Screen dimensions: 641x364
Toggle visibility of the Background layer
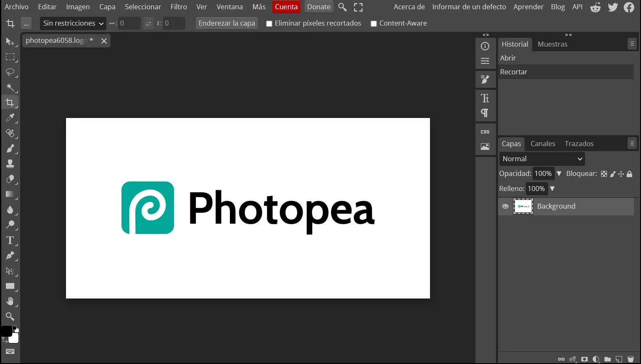[x=505, y=206]
